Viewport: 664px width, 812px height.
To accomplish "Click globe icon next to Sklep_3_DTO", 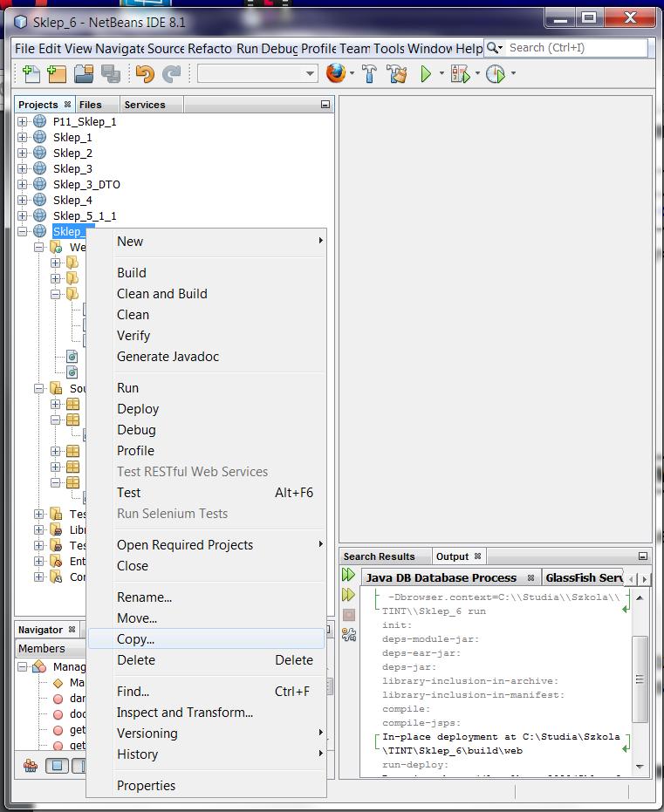I will (x=40, y=184).
